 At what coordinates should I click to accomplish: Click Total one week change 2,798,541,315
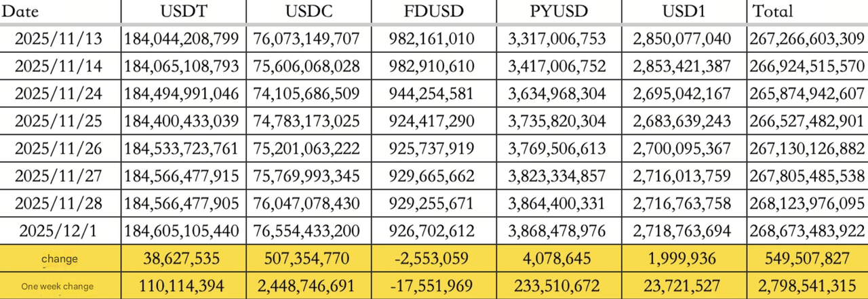[x=808, y=286]
